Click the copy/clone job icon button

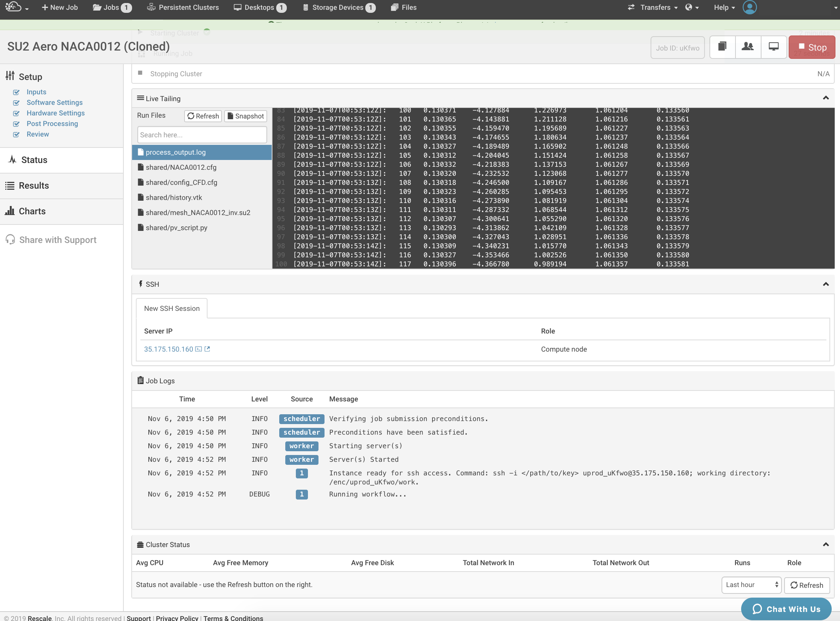722,47
